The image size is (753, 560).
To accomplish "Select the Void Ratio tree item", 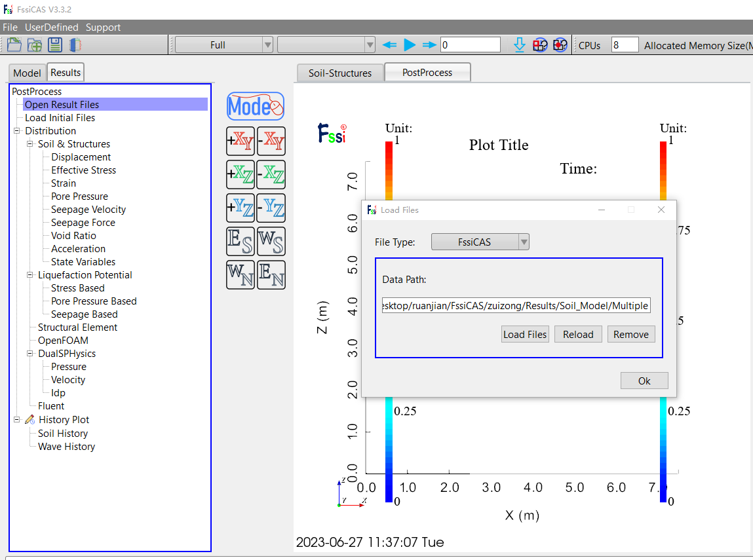I will (x=73, y=235).
